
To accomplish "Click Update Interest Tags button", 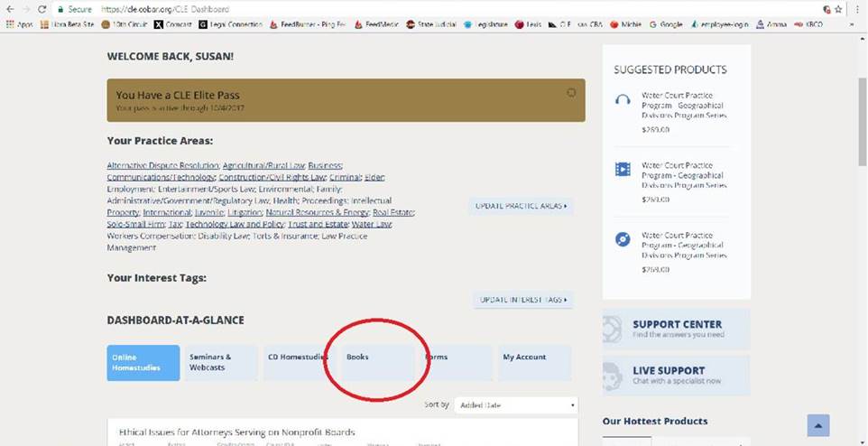I will [523, 300].
